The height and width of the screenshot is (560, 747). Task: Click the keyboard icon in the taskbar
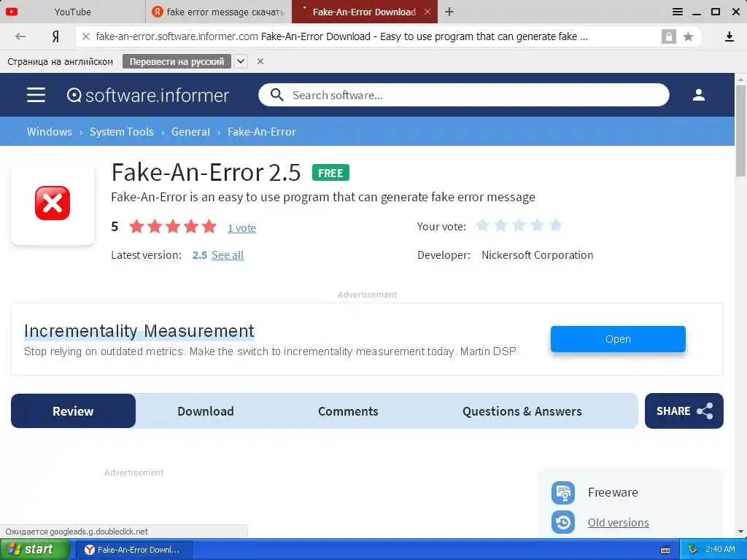point(665,550)
